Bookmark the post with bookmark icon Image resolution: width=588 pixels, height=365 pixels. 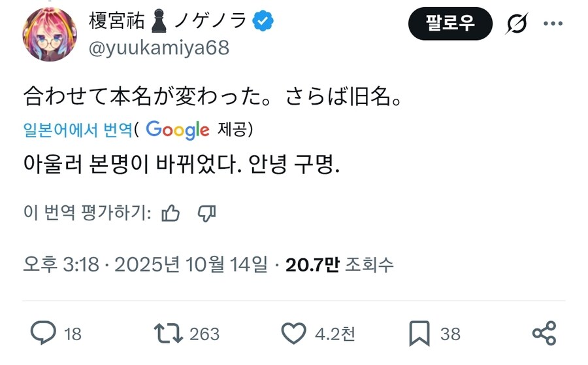[418, 334]
